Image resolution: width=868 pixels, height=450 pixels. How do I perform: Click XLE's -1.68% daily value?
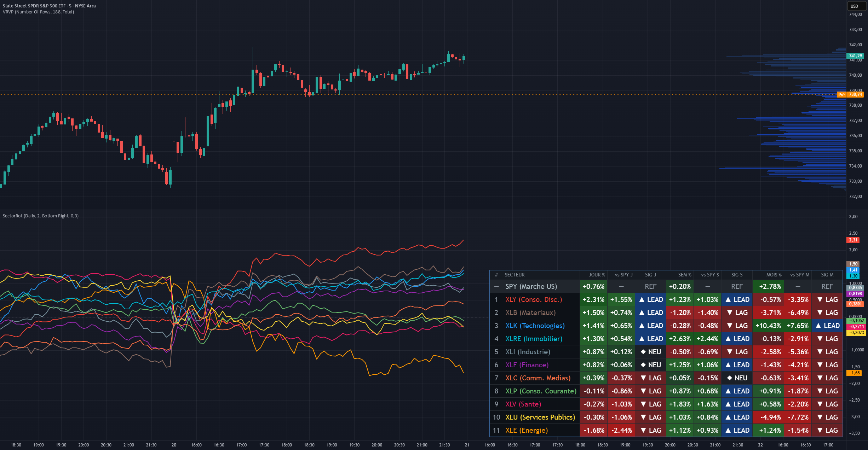pos(593,430)
